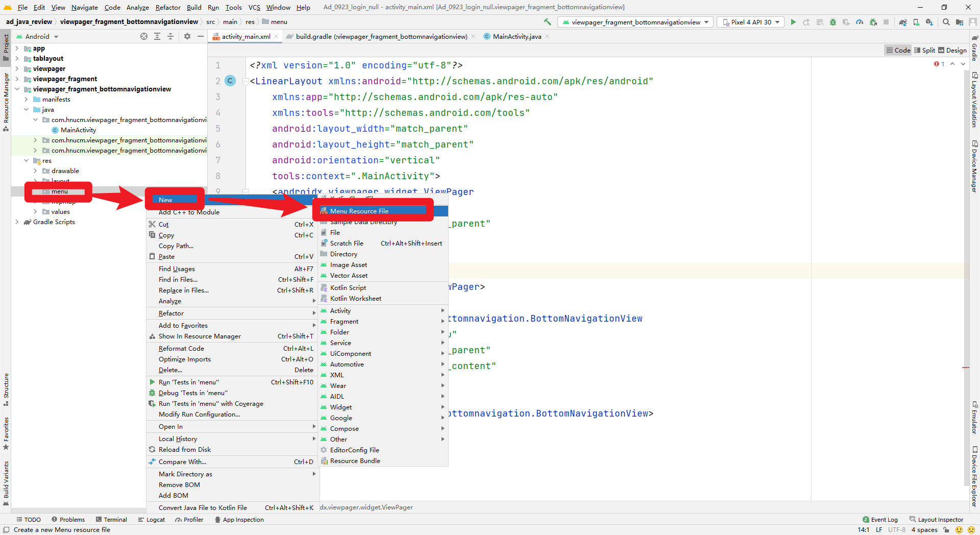Hide the Project panel via minus icon
980x535 pixels.
[x=201, y=36]
